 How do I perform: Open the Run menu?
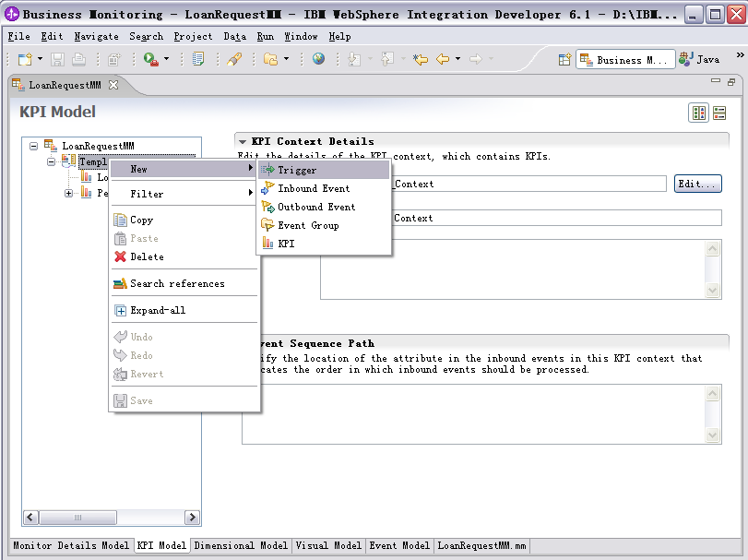(x=266, y=36)
